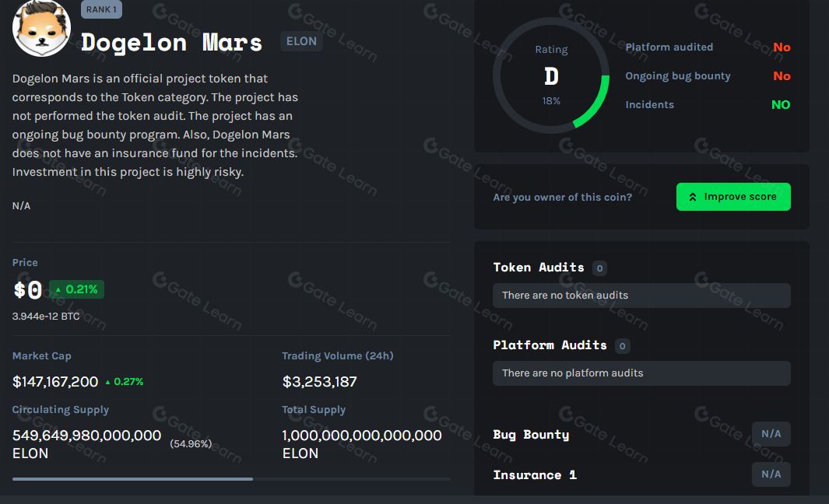This screenshot has width=829, height=504.
Task: Expand the Insurance N/A badge
Action: coord(771,474)
